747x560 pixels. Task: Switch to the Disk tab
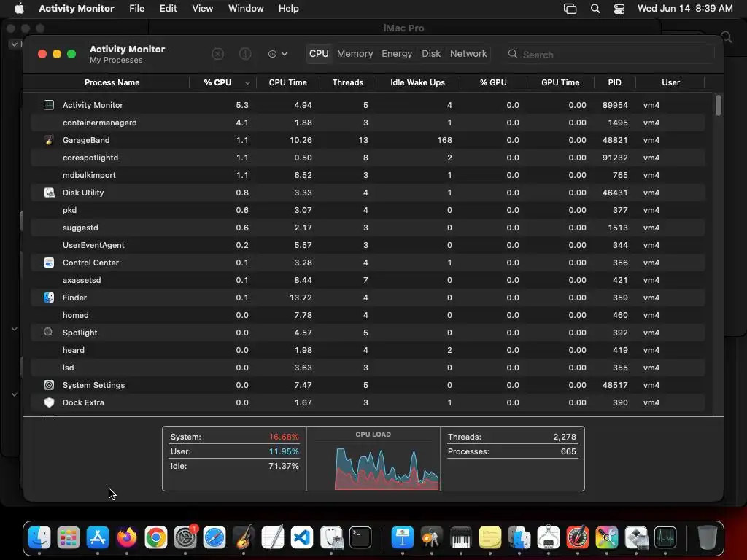(430, 54)
